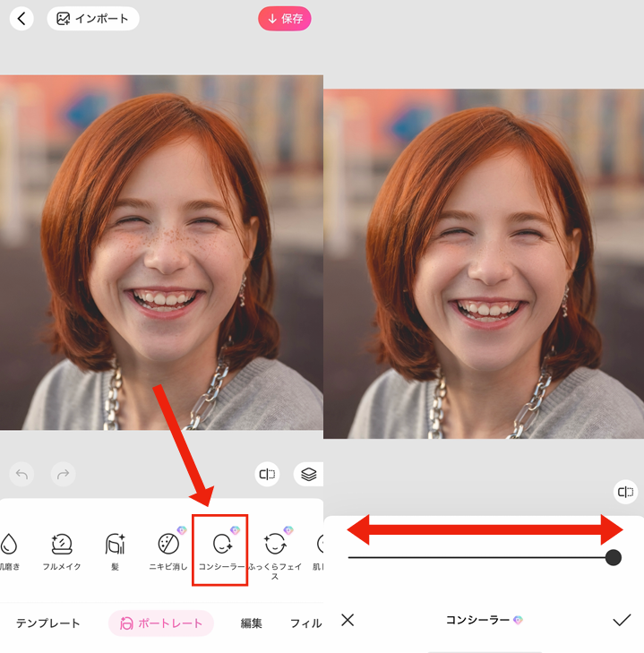Toggle compare icon above concealer slider
644x653 pixels.
click(x=625, y=492)
